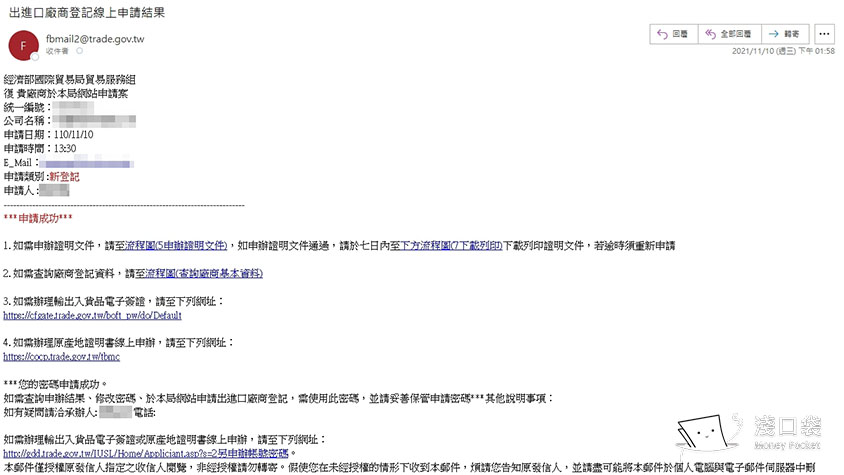Click the ***您的密碼申請成功 line
The height and width of the screenshot is (475, 844).
tap(55, 385)
